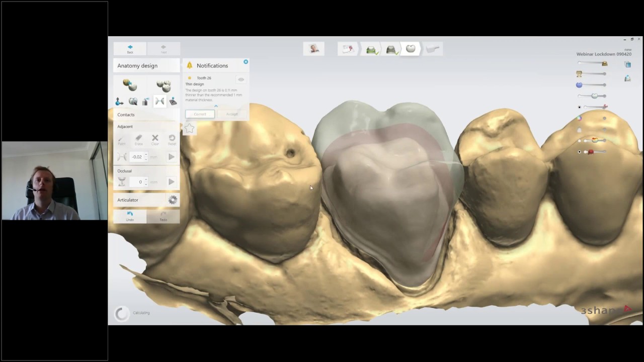Click the 'Webinar Lockdown 090420' order name
Viewport: 644px width, 362px height.
[x=604, y=54]
